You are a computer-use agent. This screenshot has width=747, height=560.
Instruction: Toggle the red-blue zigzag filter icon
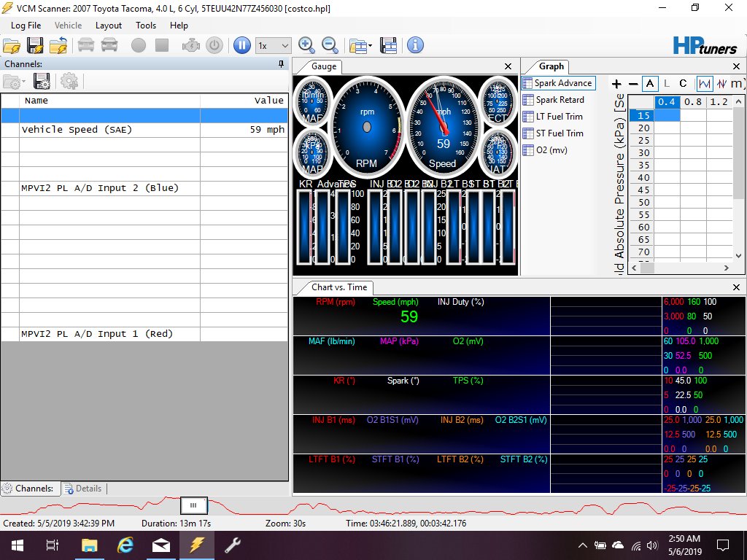pyautogui.click(x=721, y=84)
